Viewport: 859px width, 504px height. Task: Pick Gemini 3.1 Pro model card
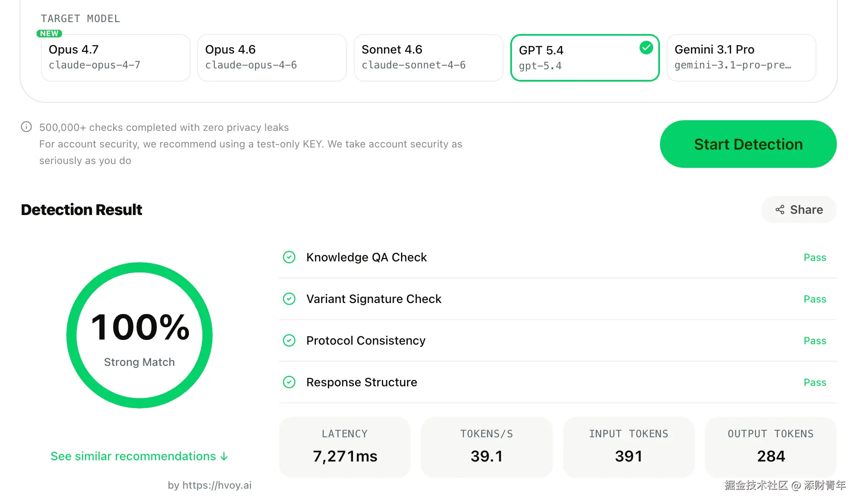pyautogui.click(x=741, y=57)
